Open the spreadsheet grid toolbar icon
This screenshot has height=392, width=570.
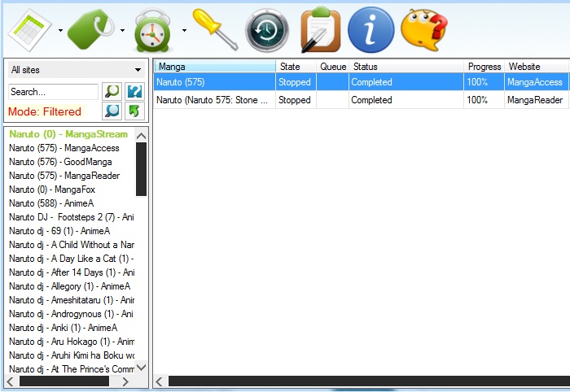pos(31,30)
